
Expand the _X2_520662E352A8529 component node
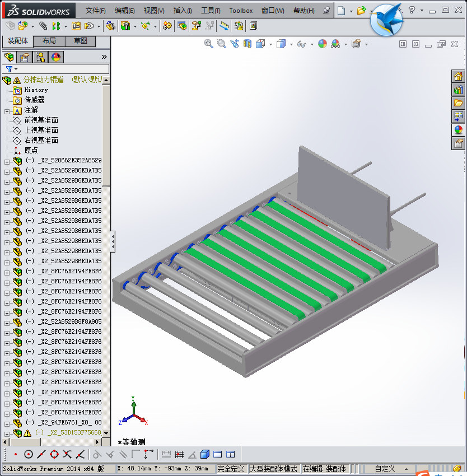point(7,162)
